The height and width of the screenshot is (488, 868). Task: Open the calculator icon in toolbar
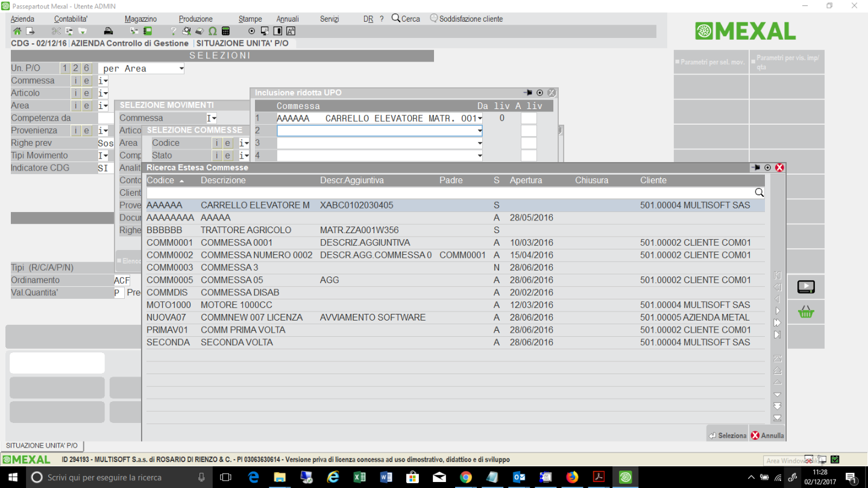(x=225, y=31)
